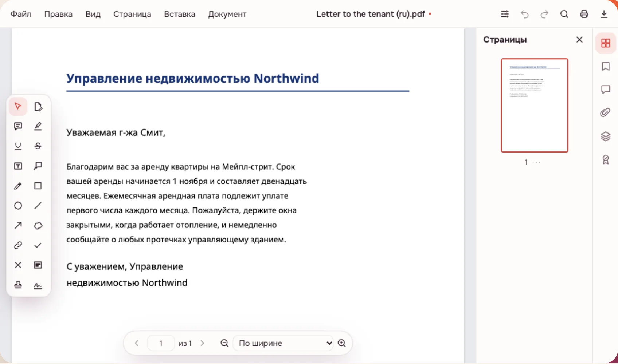
Task: Open the По ширине zoom dropdown
Action: pos(283,343)
